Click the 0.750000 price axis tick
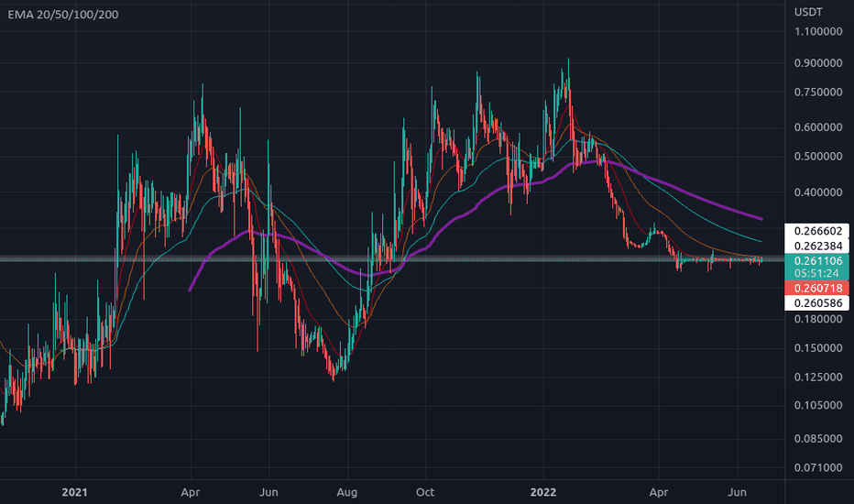The width and height of the screenshot is (854, 504). [x=818, y=92]
